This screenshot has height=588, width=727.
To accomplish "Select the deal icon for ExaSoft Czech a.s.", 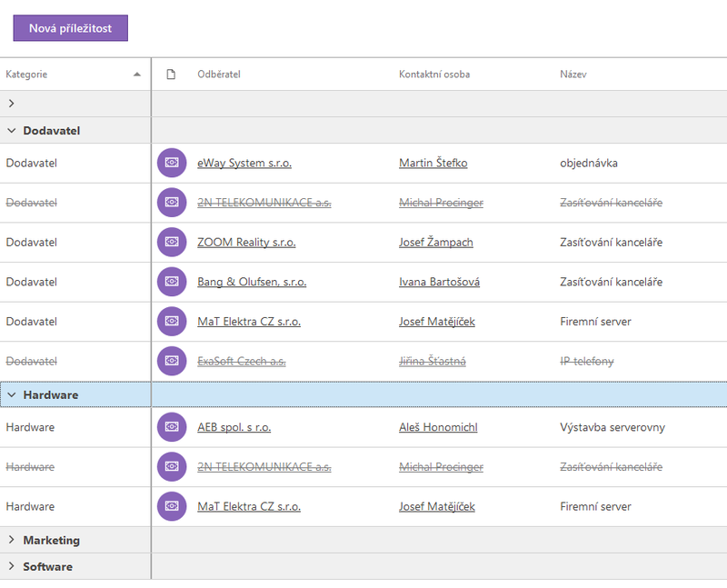I will (172, 361).
